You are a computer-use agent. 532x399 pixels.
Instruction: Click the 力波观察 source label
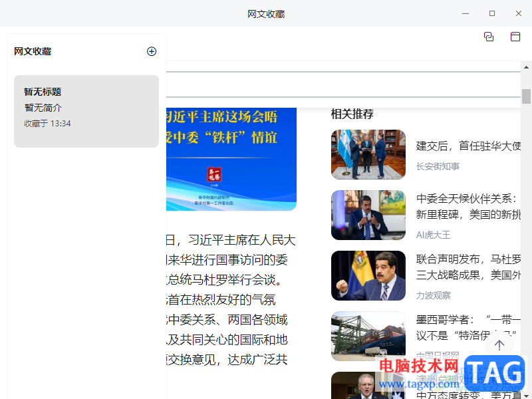click(434, 295)
